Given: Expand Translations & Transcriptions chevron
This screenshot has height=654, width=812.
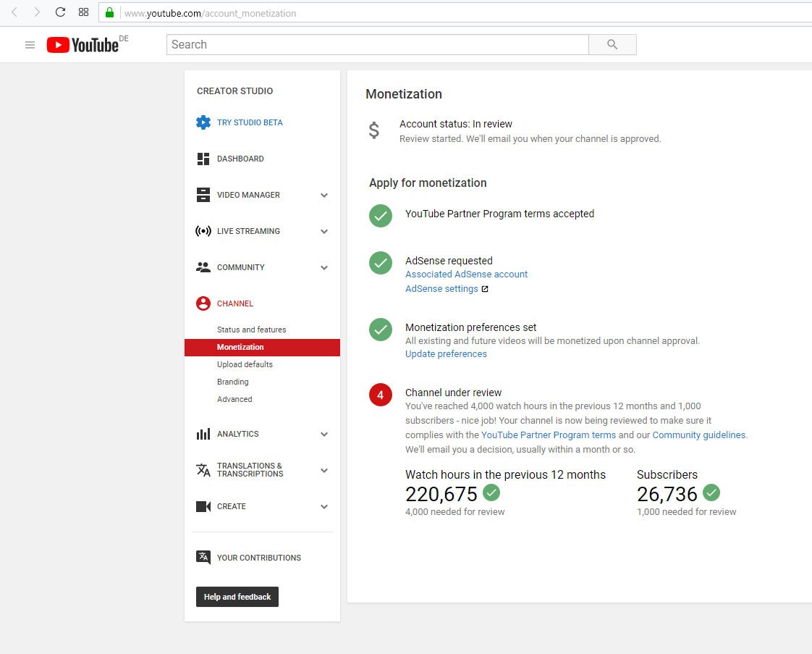Looking at the screenshot, I should point(324,471).
